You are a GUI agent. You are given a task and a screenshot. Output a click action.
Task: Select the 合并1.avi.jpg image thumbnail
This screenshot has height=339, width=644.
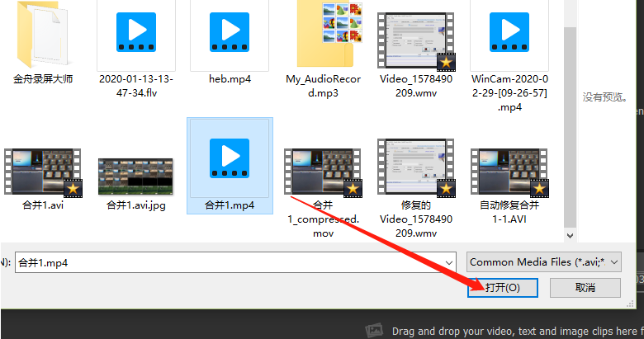click(x=135, y=177)
